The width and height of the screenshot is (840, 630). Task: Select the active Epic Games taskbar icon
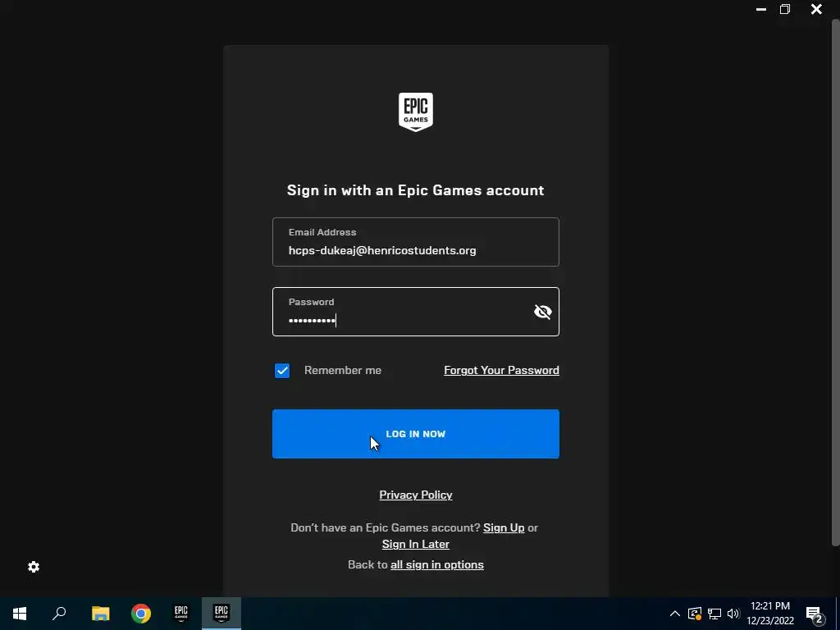221,614
